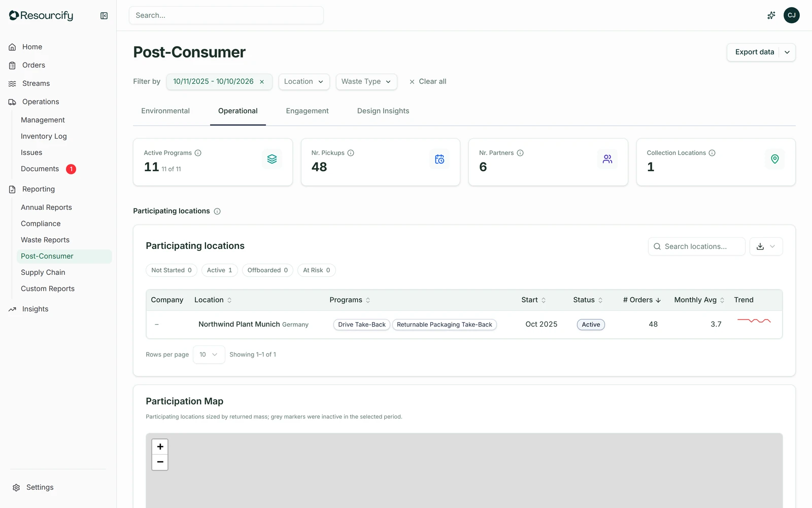Sort by Monthly Avg column
This screenshot has width=812, height=508.
pyautogui.click(x=699, y=300)
